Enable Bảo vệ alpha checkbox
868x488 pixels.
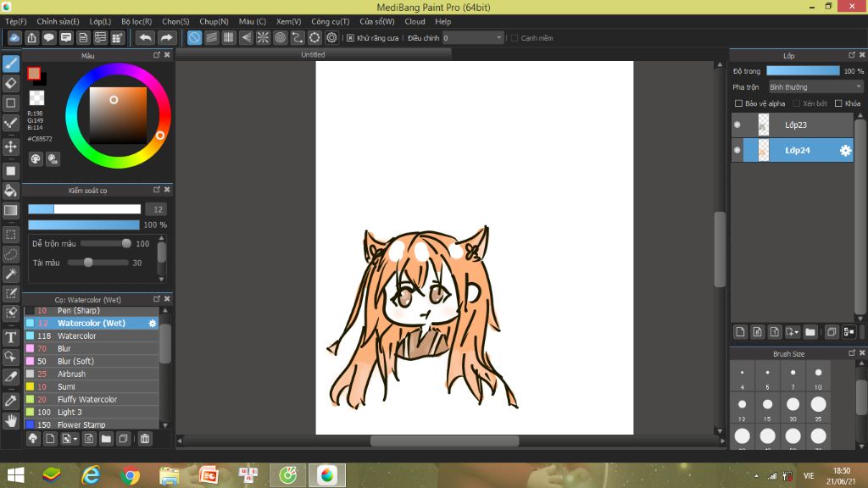pyautogui.click(x=738, y=103)
